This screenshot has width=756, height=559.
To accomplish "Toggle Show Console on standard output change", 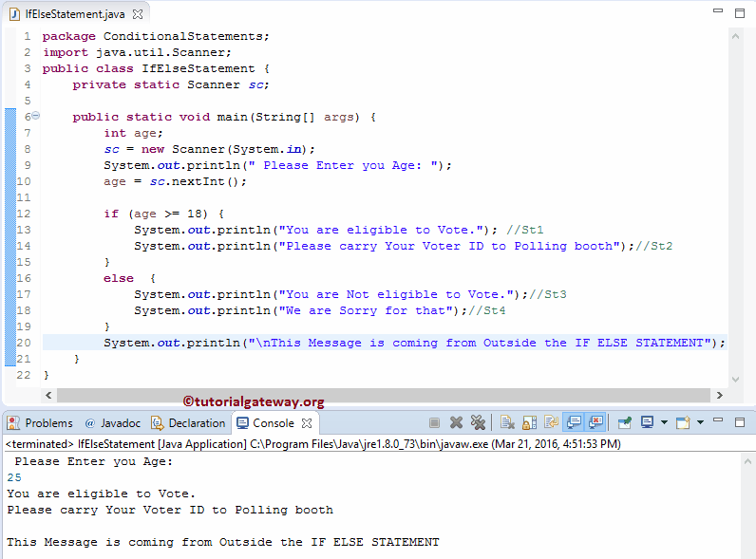I will 574,422.
